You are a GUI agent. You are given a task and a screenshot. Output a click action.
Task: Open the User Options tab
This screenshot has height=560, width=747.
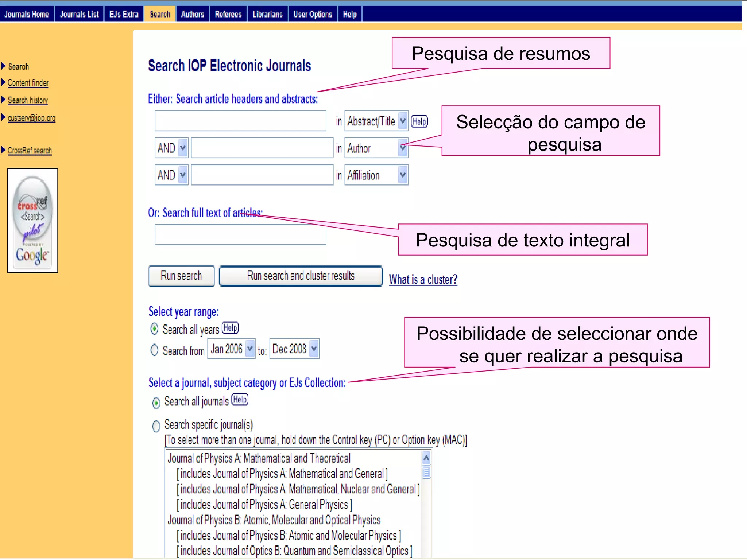point(313,14)
